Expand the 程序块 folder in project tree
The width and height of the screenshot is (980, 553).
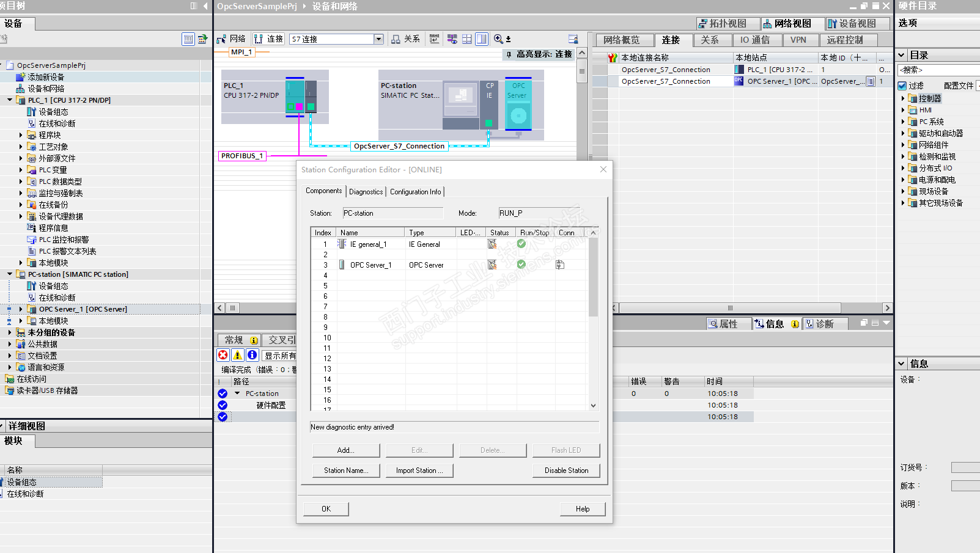[21, 135]
